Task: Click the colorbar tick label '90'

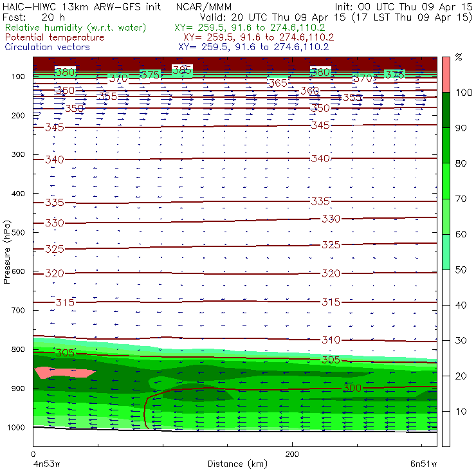Action: coord(461,128)
